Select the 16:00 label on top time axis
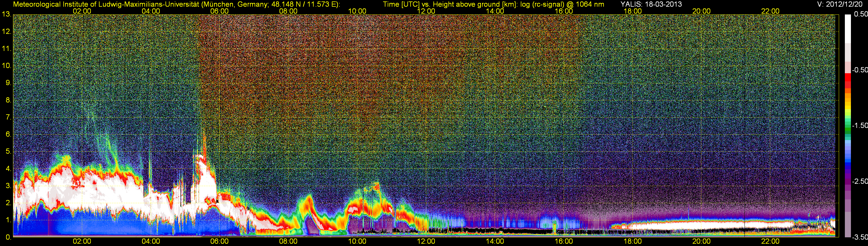The height and width of the screenshot is (246, 868). [x=564, y=11]
